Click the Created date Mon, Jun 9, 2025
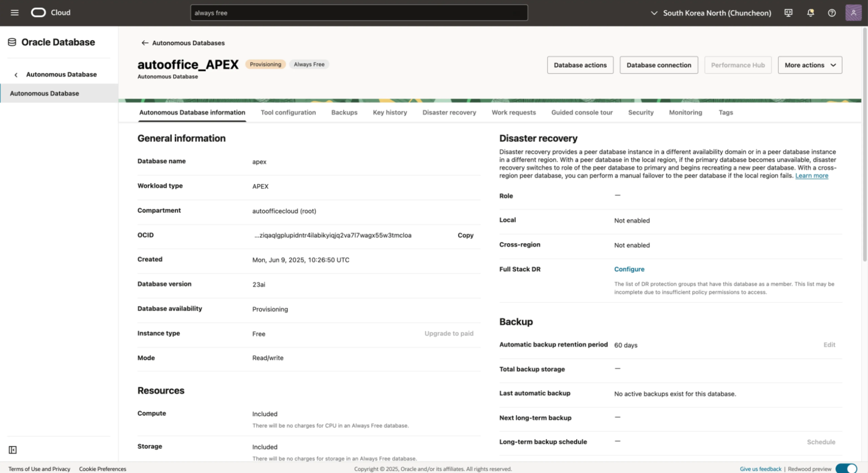 point(301,260)
